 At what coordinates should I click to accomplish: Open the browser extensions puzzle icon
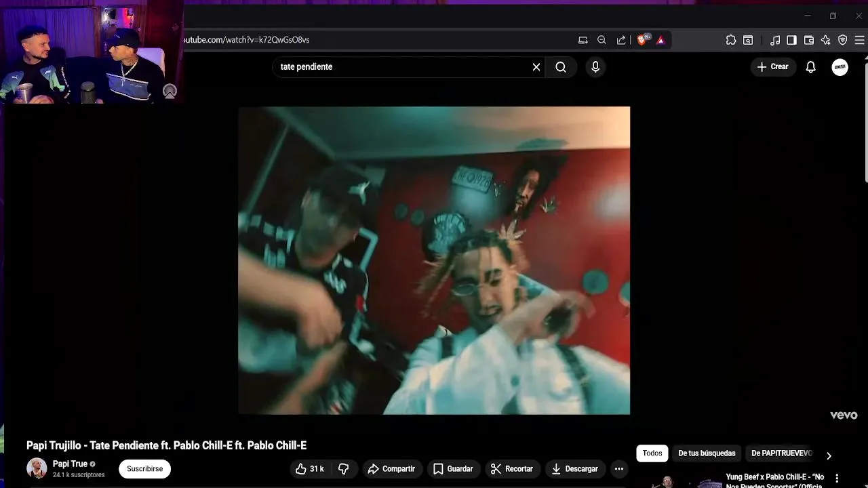tap(731, 40)
